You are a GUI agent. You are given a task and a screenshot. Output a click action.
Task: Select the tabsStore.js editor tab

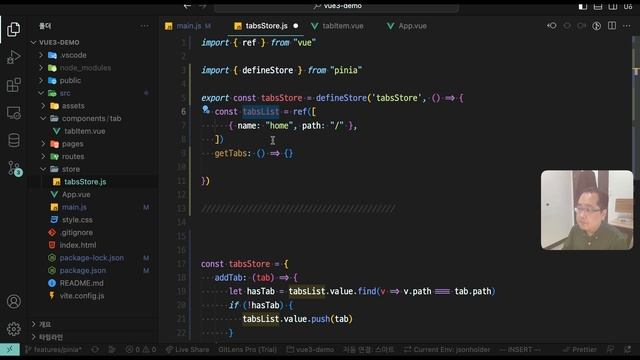(x=266, y=26)
